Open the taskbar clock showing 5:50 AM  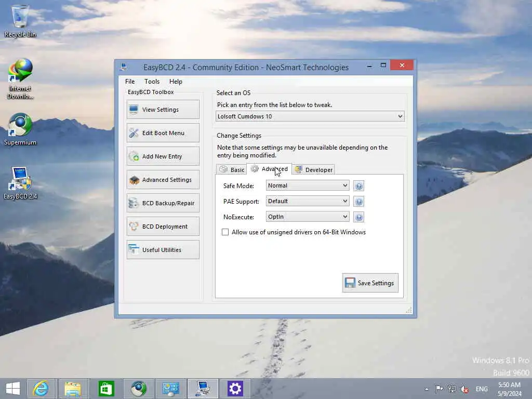tap(509, 389)
